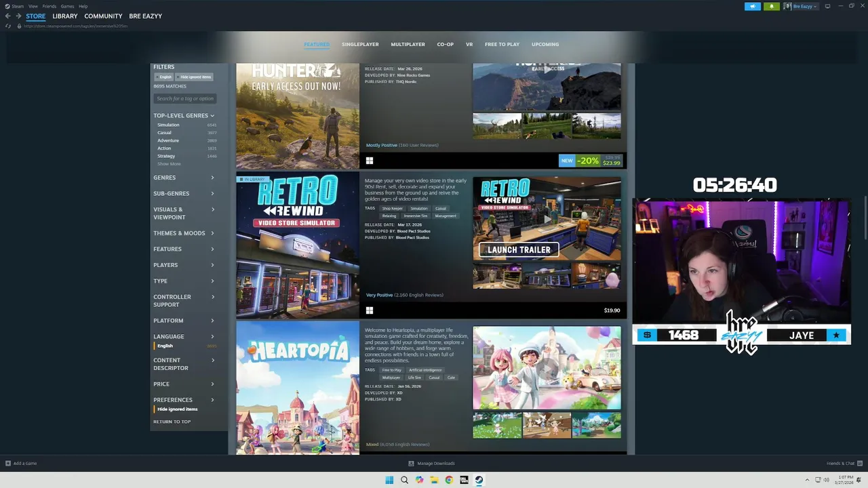Play the Retro Rewind trailer video
Screen dimensions: 868x488
pyautogui.click(x=547, y=218)
